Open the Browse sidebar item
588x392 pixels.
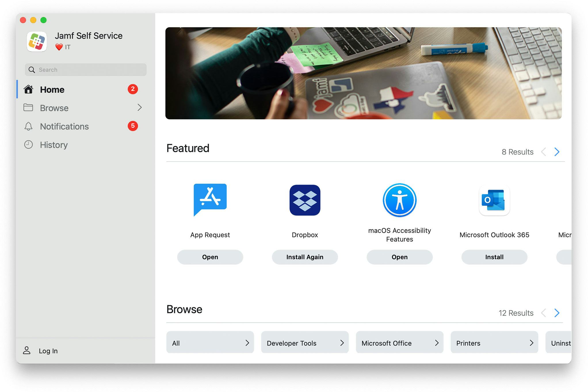pyautogui.click(x=54, y=108)
